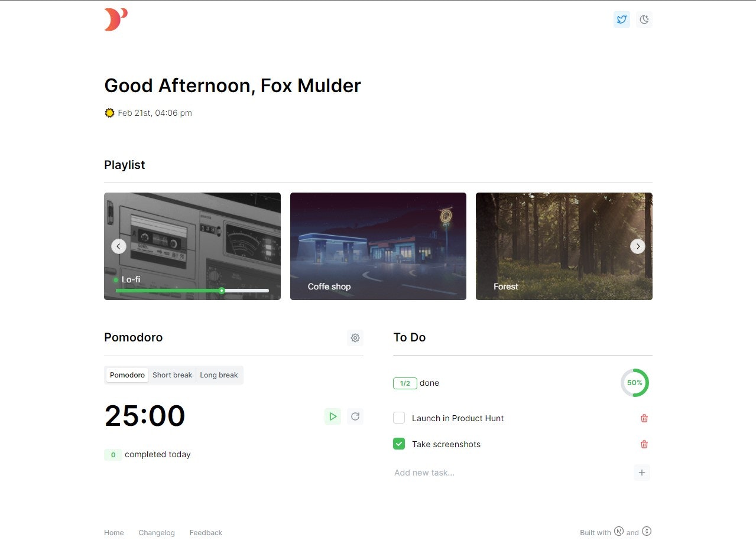Open the Twitter bird icon link
Screen dimensions: 756x547
[622, 19]
